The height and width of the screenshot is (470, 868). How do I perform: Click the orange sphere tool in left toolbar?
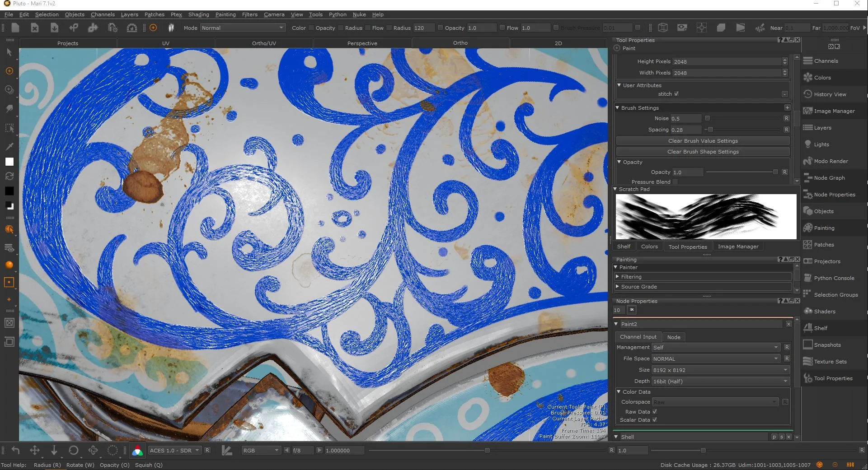[x=9, y=265]
